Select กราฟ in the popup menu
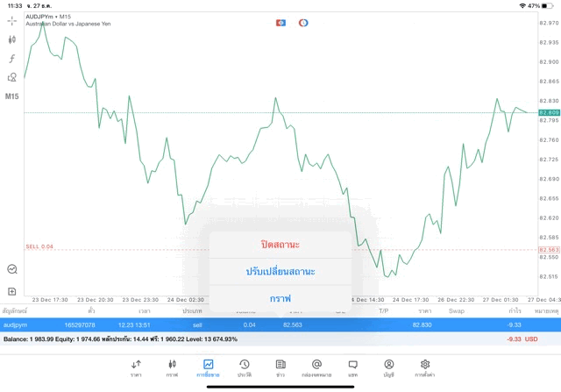 point(280,298)
